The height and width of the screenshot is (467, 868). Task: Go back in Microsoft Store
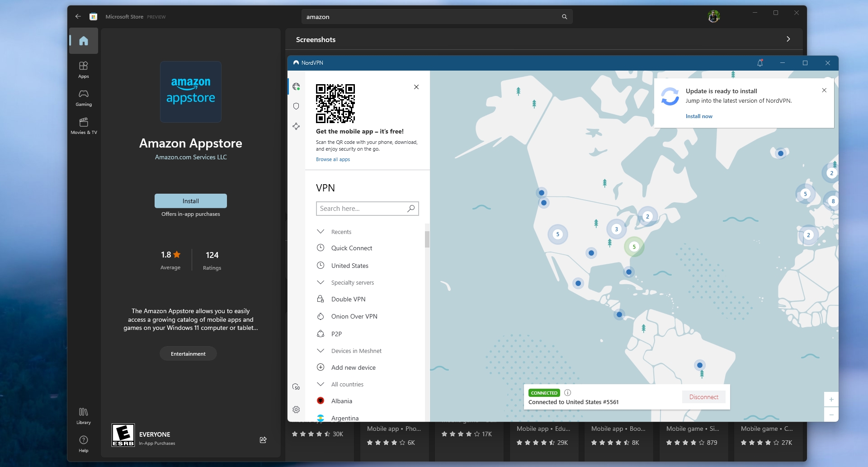point(78,17)
